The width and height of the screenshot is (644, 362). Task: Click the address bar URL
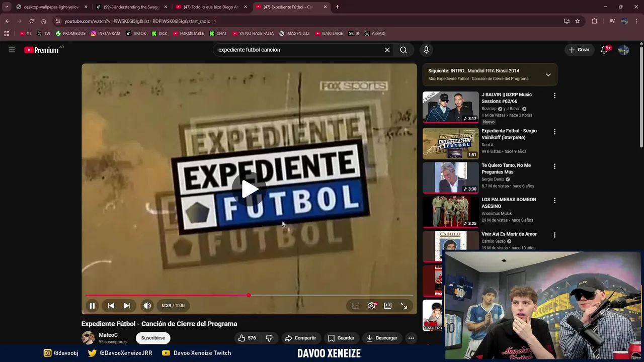140,21
